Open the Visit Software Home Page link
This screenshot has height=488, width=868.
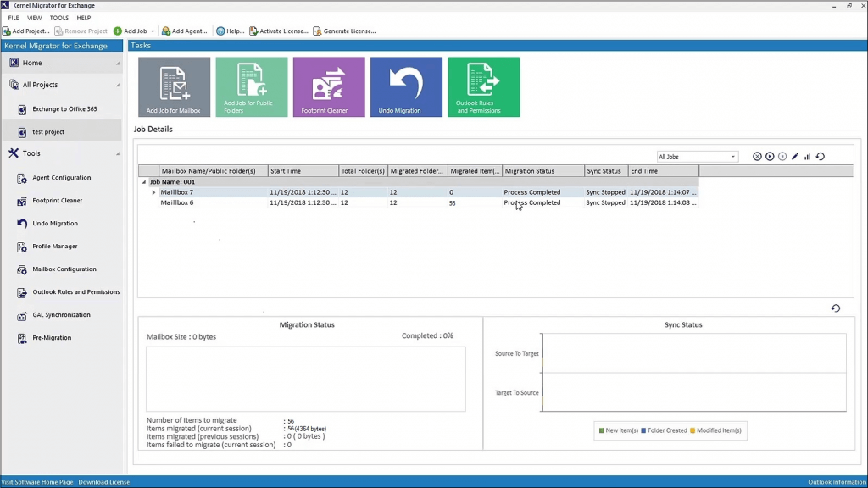[37, 481]
